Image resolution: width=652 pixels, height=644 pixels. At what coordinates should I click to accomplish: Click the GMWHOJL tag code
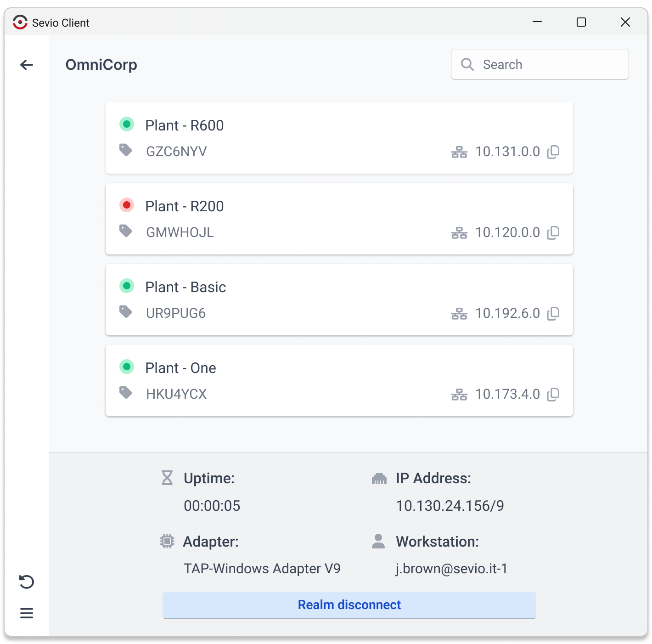click(x=180, y=232)
